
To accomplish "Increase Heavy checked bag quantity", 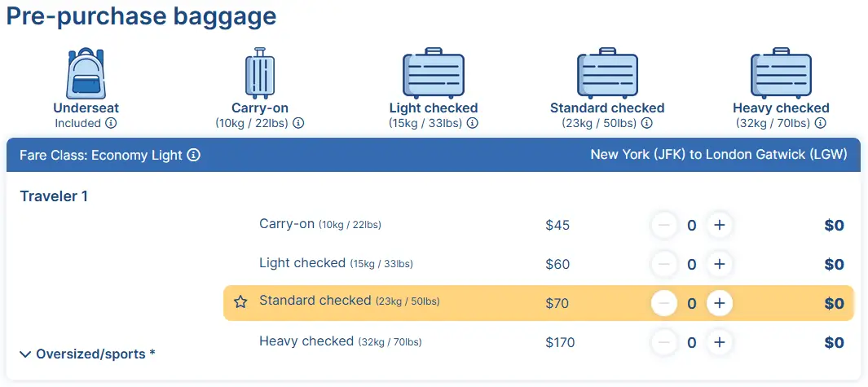I will pos(719,342).
